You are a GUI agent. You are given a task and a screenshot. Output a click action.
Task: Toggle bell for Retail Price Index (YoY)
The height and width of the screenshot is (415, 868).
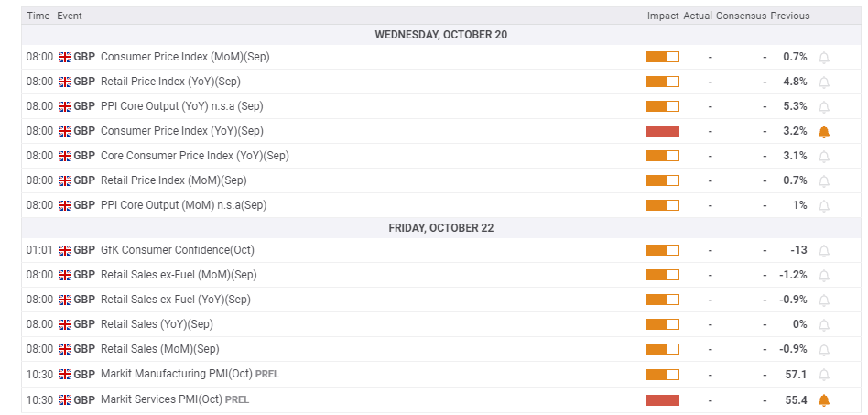pos(823,82)
